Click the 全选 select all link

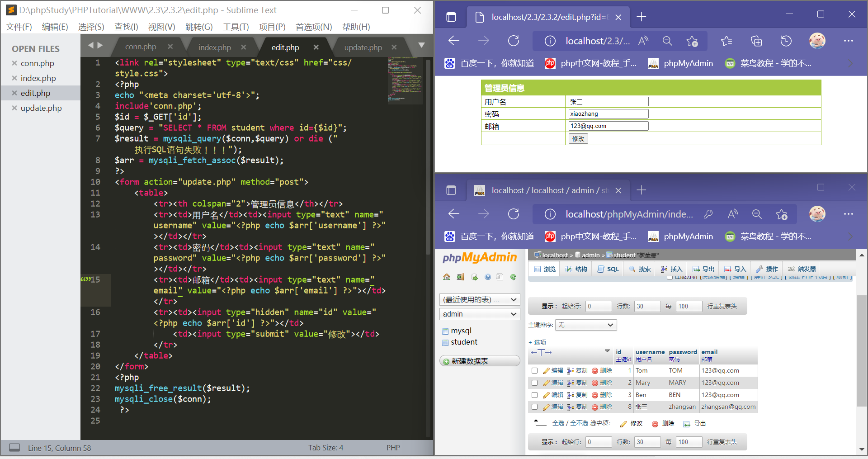558,423
